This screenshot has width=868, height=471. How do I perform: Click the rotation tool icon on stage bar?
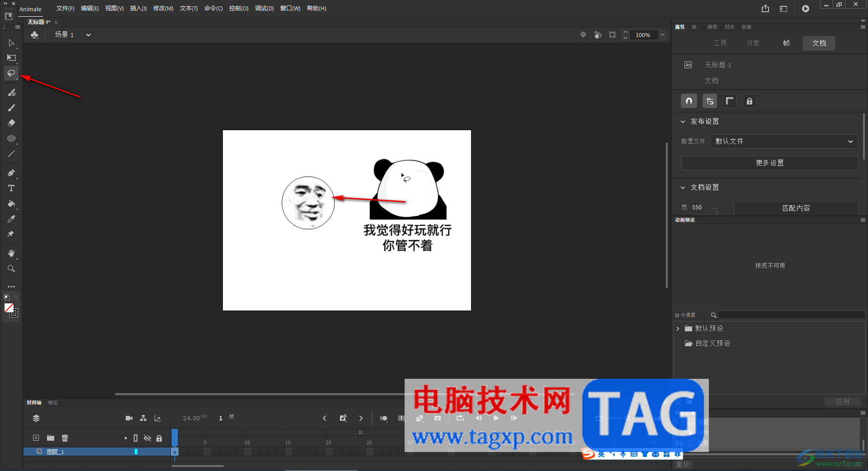pyautogui.click(x=598, y=35)
